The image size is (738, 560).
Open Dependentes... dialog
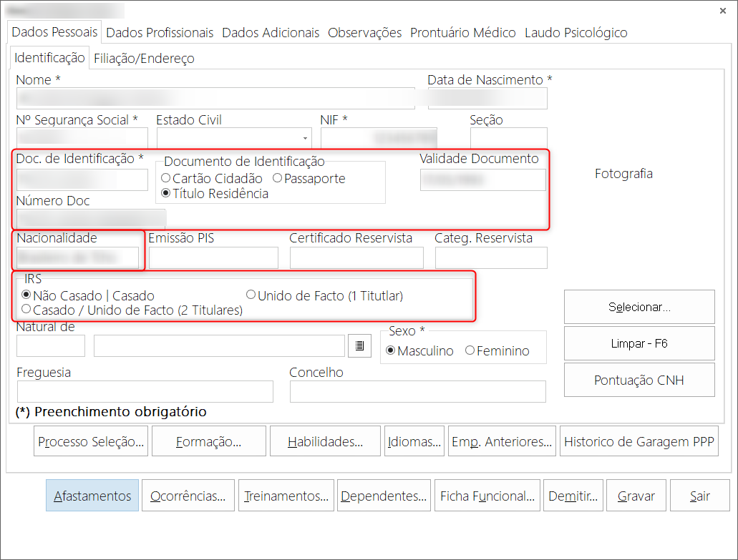pyautogui.click(x=384, y=496)
